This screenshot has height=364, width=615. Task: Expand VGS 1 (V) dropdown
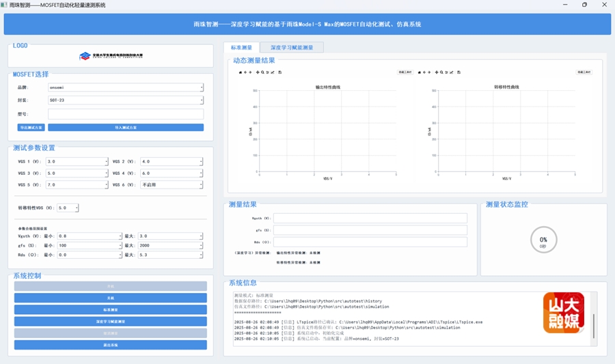77,161
